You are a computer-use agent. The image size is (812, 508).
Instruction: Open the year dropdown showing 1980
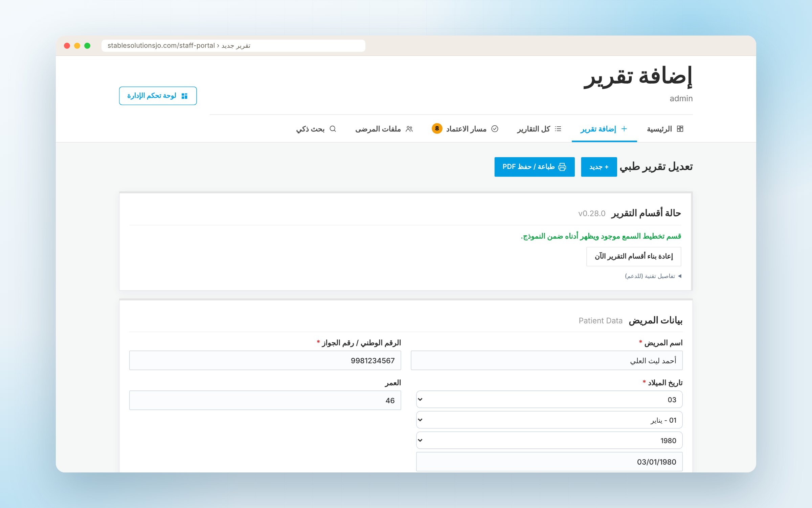click(x=549, y=440)
